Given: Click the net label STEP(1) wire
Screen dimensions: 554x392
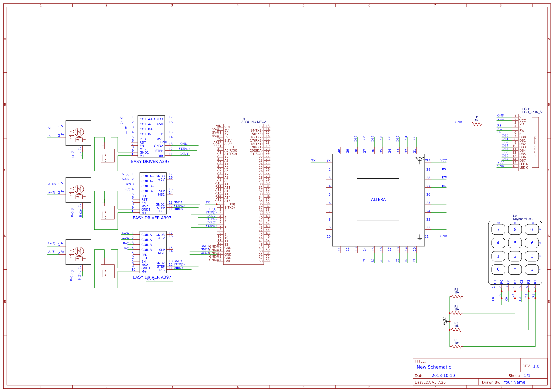Looking at the screenshot, I should (184, 149).
